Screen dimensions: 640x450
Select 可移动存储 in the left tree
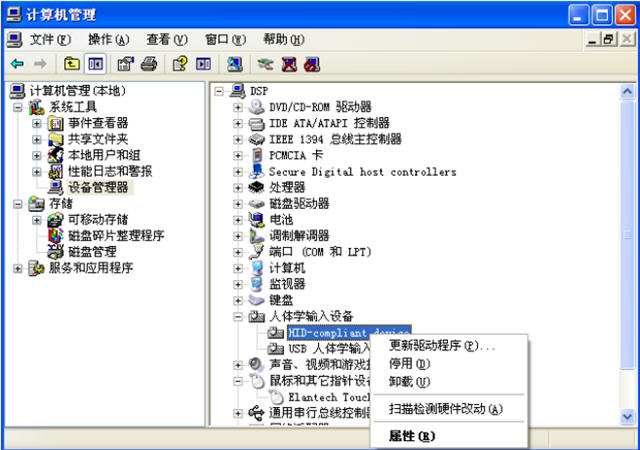click(x=98, y=220)
